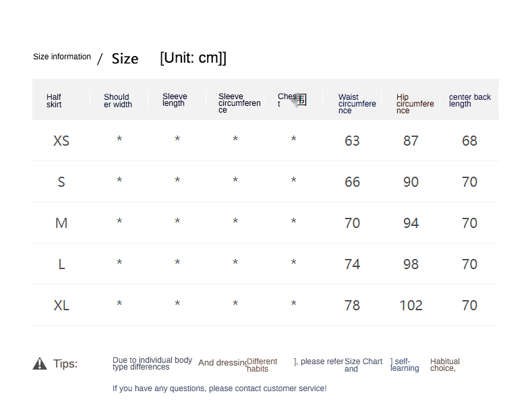This screenshot has width=532, height=406.
Task: Click the center back length header
Action: coord(469,100)
